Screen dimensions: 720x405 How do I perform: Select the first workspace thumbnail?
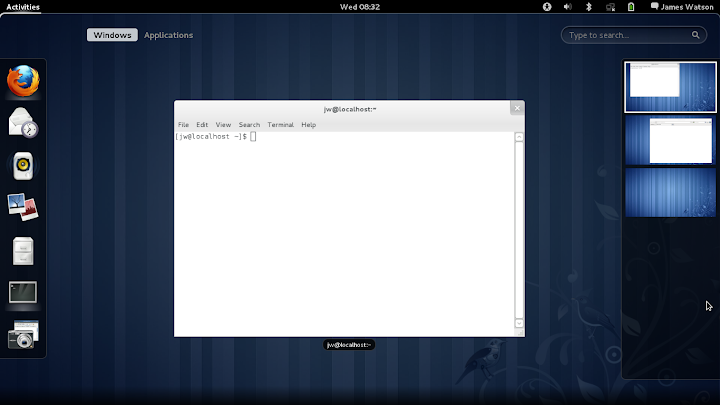click(670, 87)
